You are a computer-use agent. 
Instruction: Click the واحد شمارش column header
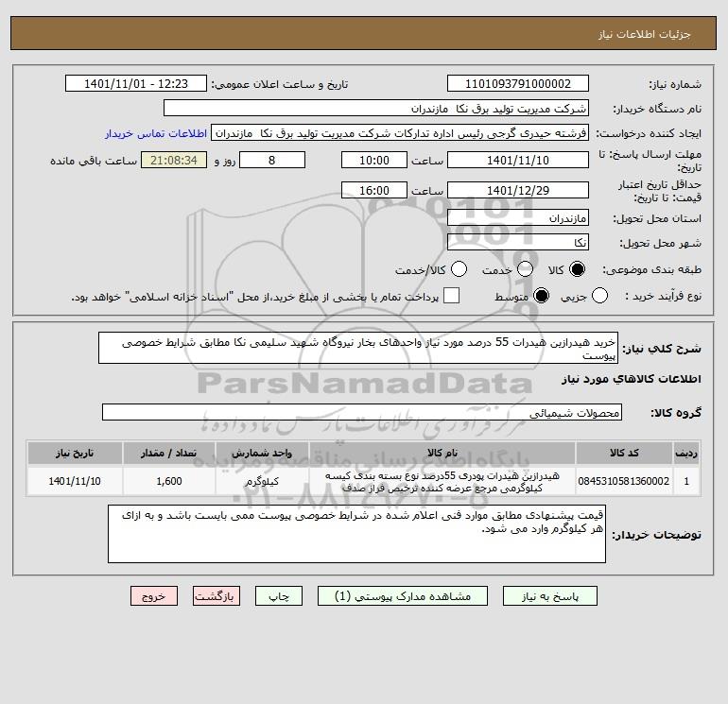262,453
